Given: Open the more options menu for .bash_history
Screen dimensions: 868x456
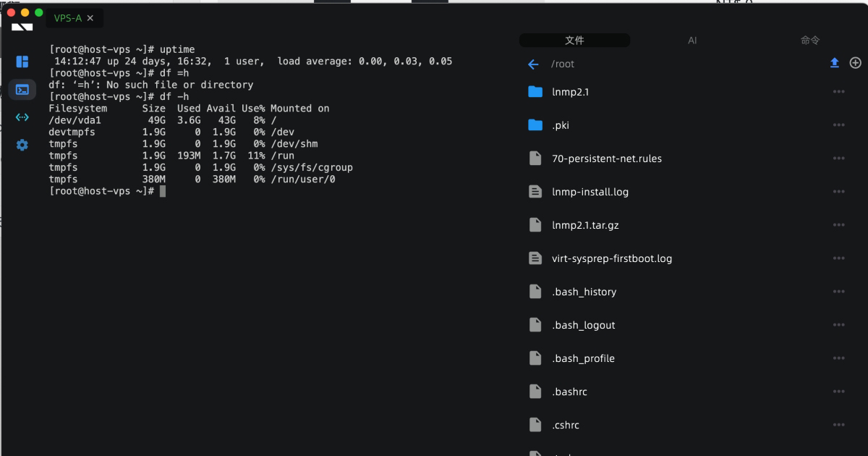Looking at the screenshot, I should coord(838,291).
